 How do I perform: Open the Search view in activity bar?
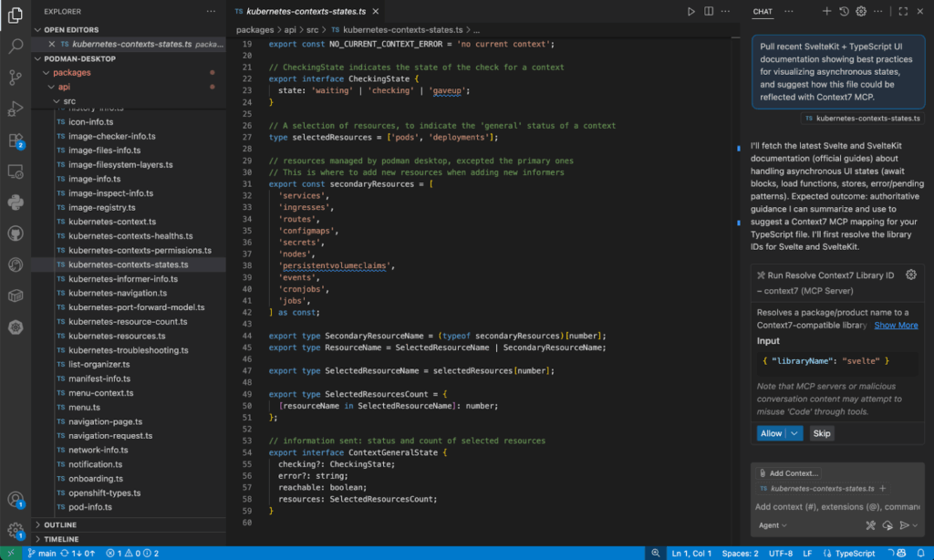(x=16, y=45)
